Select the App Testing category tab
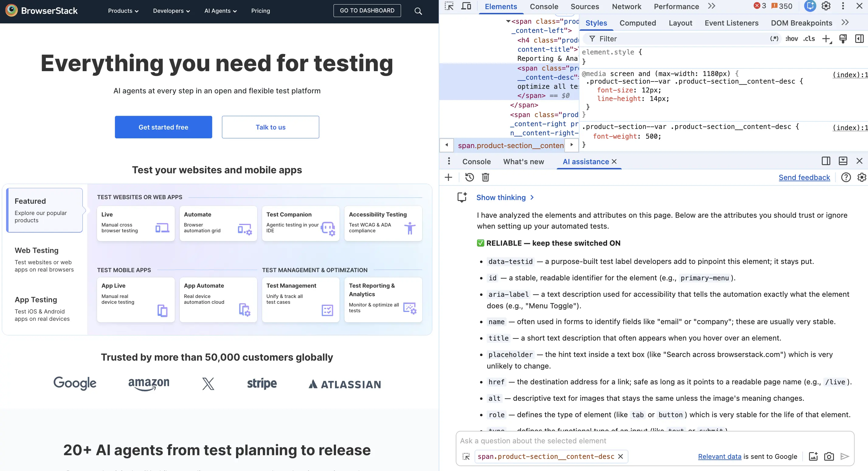The image size is (868, 471). click(x=44, y=309)
